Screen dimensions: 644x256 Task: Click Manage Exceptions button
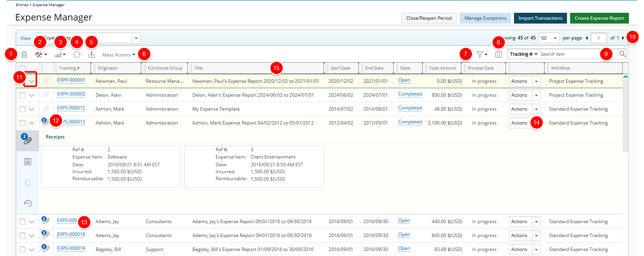point(485,18)
